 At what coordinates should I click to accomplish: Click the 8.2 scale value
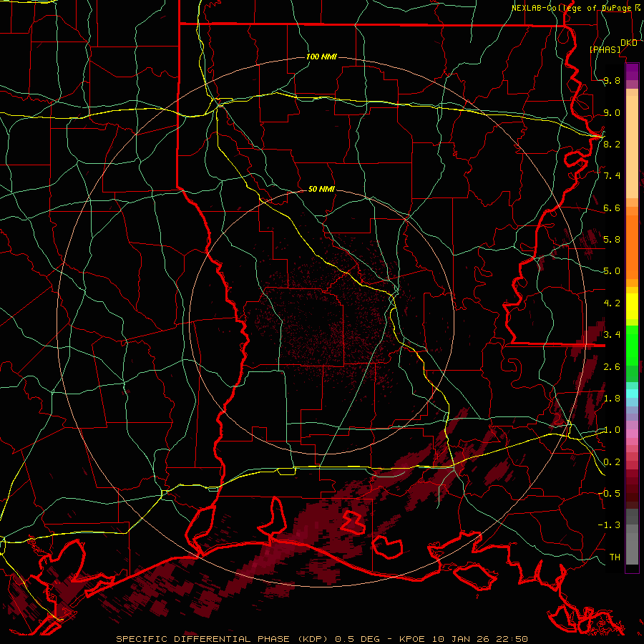[612, 144]
